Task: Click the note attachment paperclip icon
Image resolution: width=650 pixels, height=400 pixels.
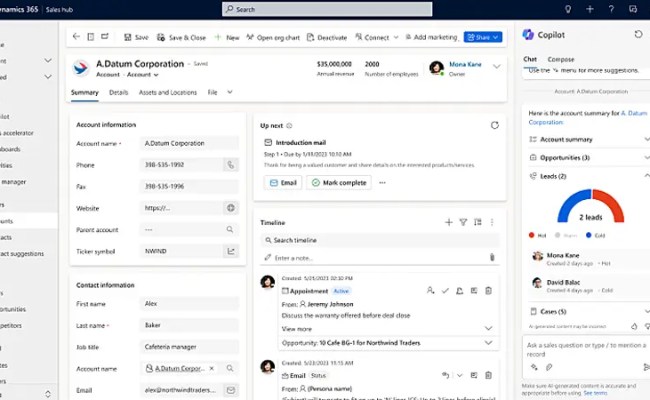Action: click(x=492, y=257)
